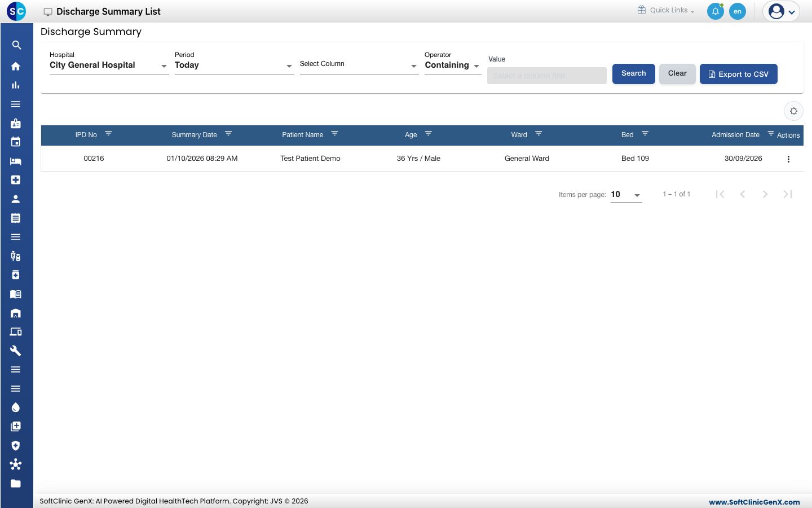The width and height of the screenshot is (812, 508).
Task: Go to first page of results
Action: [720, 194]
